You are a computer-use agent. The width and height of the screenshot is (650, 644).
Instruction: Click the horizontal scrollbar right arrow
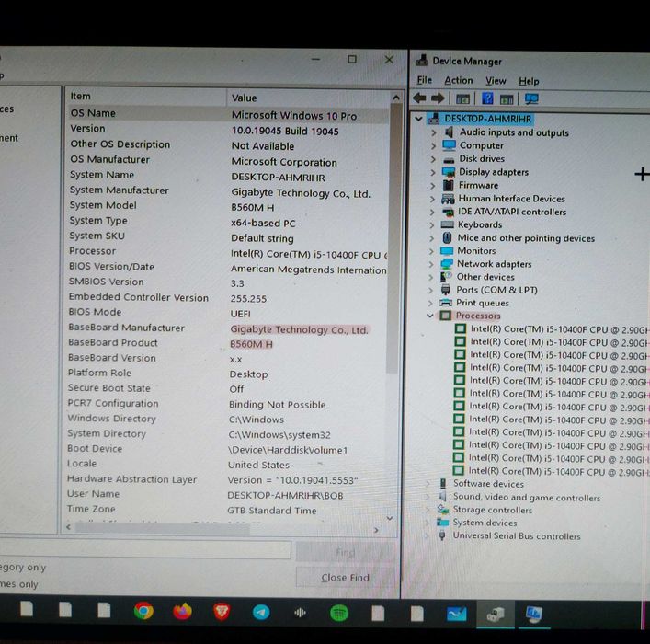[x=376, y=530]
